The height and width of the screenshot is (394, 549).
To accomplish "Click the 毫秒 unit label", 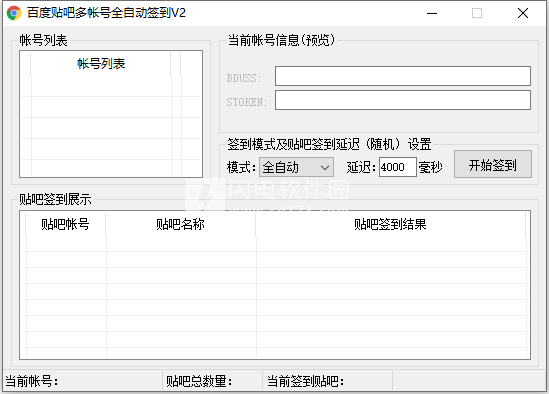I will point(431,167).
